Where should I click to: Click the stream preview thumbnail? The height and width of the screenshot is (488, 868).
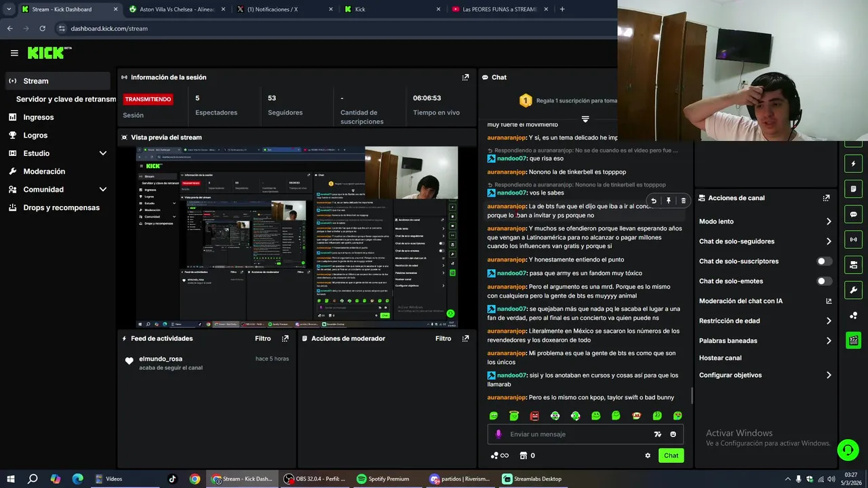coord(297,237)
